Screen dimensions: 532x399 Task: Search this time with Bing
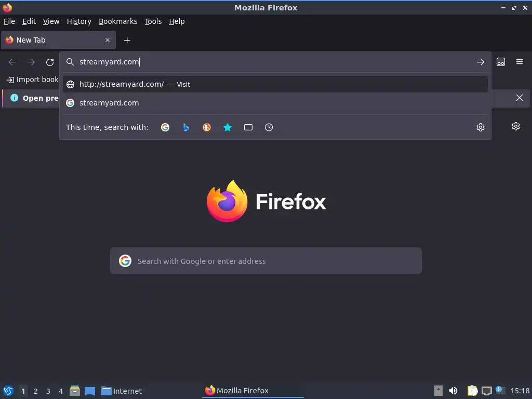click(x=186, y=127)
